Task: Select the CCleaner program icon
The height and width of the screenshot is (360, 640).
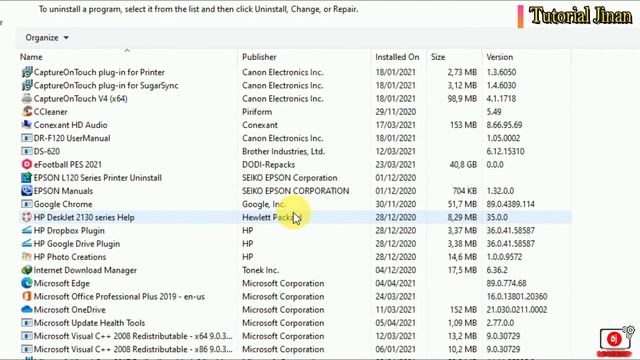Action: pyautogui.click(x=27, y=111)
